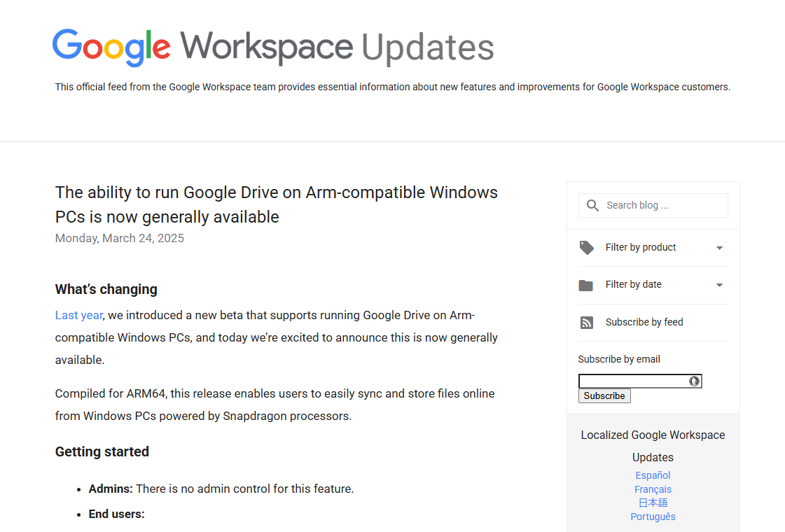Image resolution: width=785 pixels, height=532 pixels.
Task: Click the 'End users:' bullet text
Action: coord(117,514)
